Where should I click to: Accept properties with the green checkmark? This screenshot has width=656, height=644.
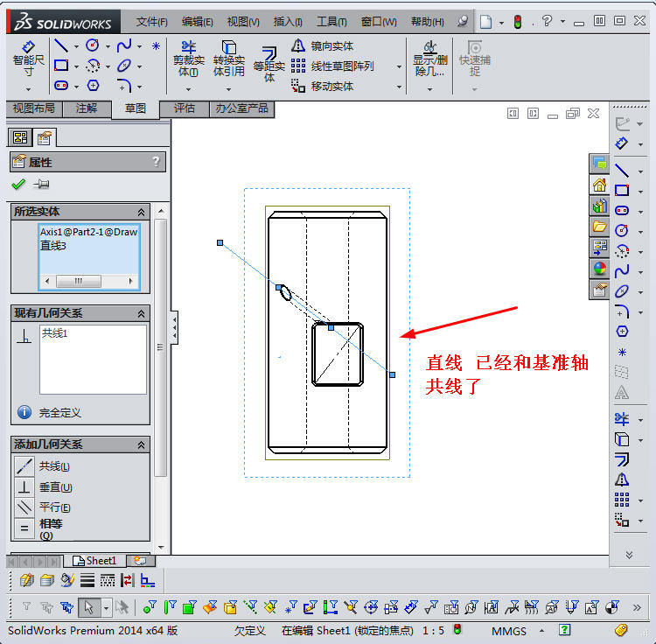click(18, 185)
